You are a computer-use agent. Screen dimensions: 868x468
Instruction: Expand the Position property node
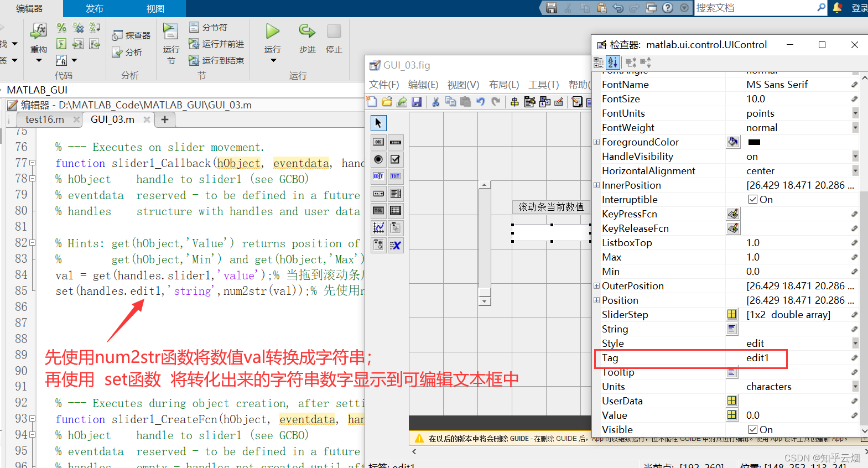596,300
